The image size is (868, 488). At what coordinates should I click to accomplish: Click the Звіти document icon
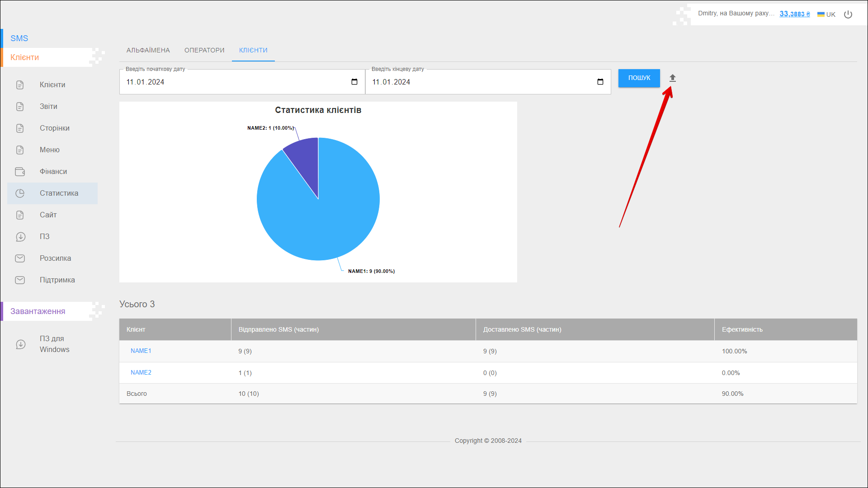point(20,107)
